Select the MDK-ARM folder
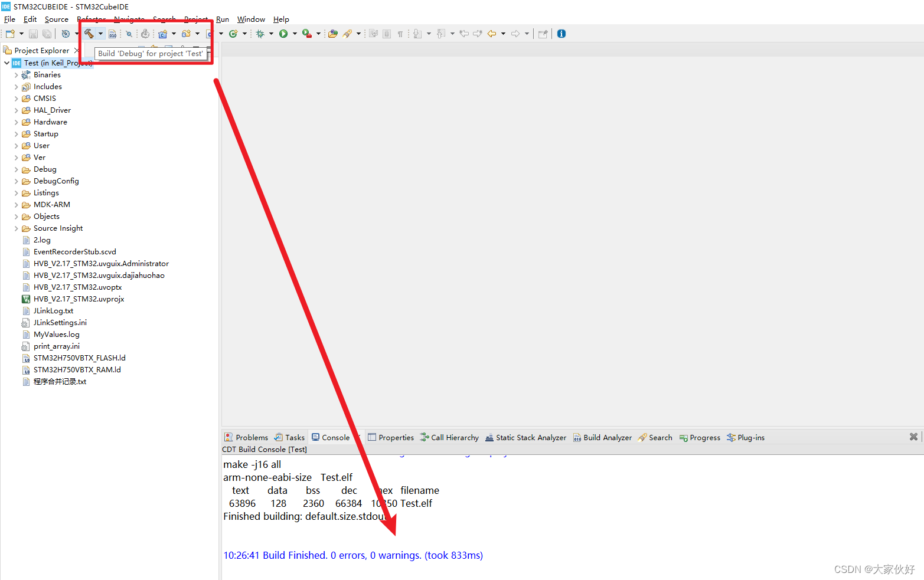 [x=51, y=205]
